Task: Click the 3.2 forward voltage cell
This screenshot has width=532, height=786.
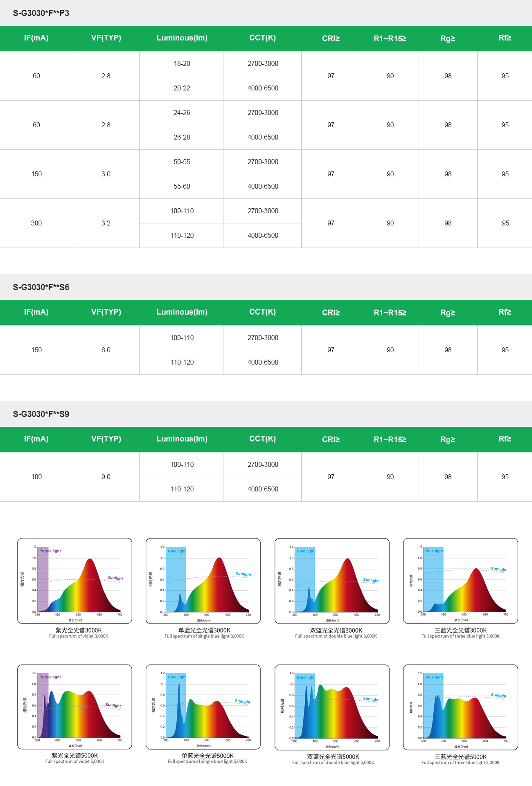Action: (x=106, y=223)
